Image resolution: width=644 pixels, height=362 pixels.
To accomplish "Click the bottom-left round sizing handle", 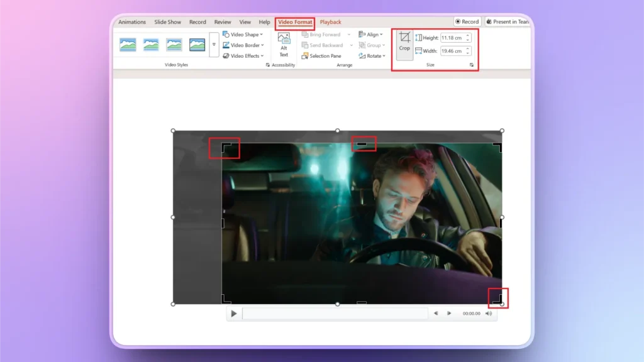I will 173,304.
